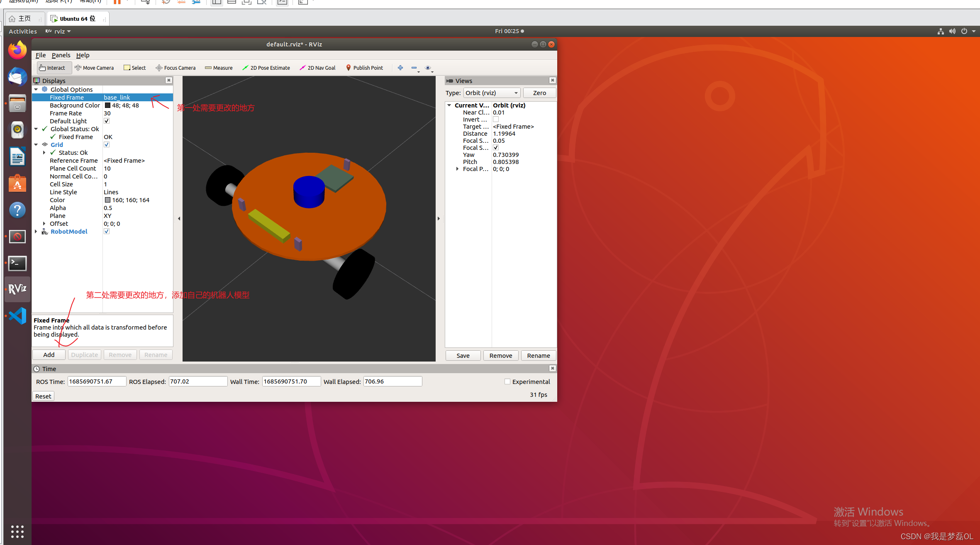This screenshot has width=980, height=545.
Task: Activate the Focus Camera tool
Action: pyautogui.click(x=176, y=68)
